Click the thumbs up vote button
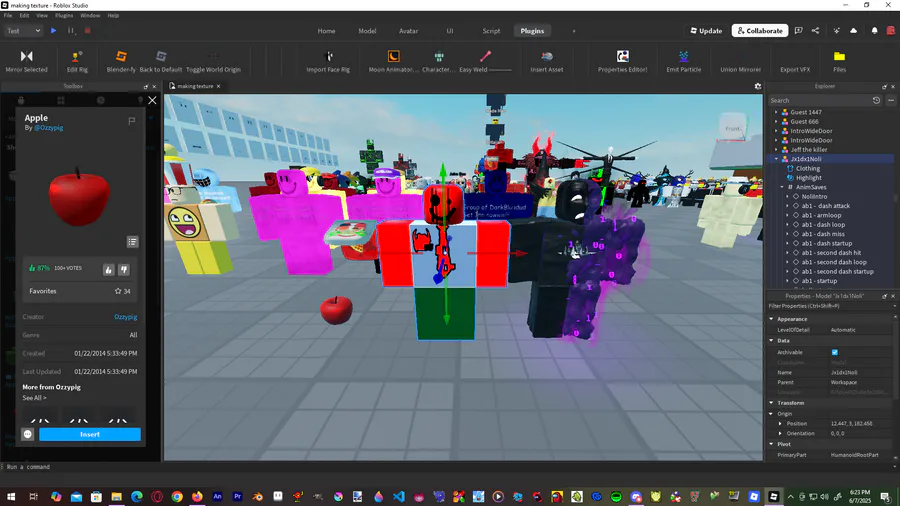This screenshot has width=900, height=506. [x=108, y=270]
